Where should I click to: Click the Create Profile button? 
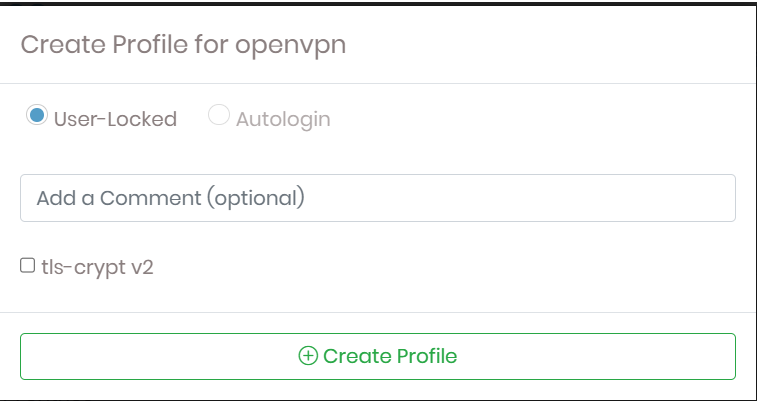click(378, 356)
